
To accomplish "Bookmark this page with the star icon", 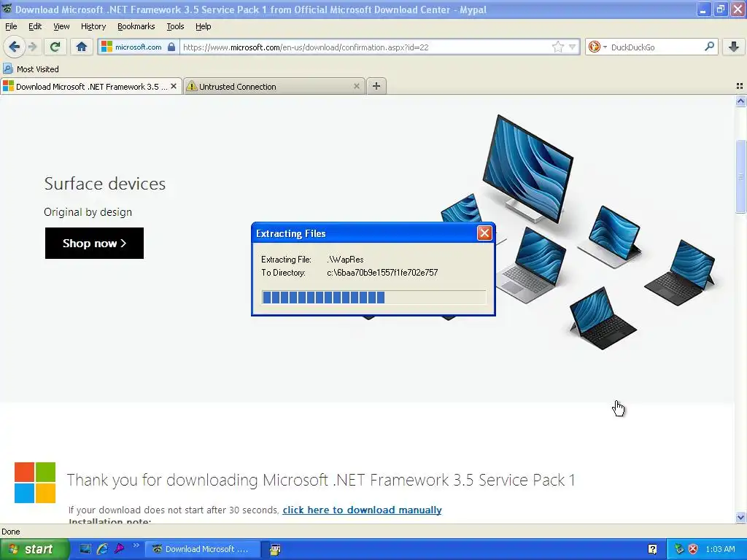I will 558,47.
